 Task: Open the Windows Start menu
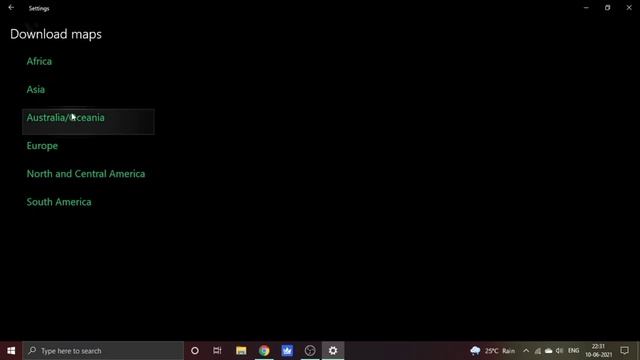tap(11, 351)
